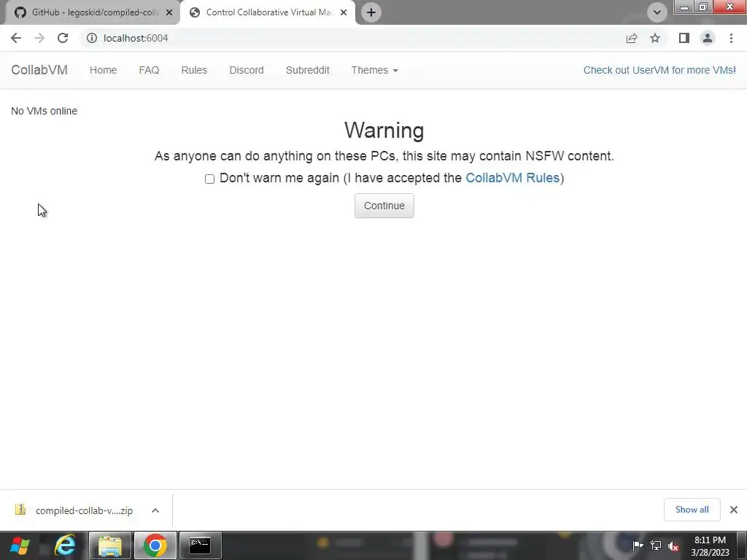The height and width of the screenshot is (560, 747).
Task: Open the Home nav item
Action: [104, 70]
